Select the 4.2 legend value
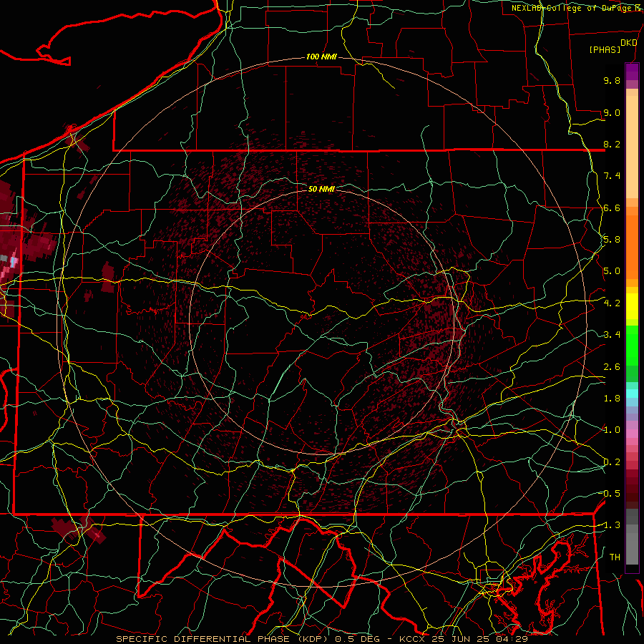The image size is (644, 644). pyautogui.click(x=612, y=303)
